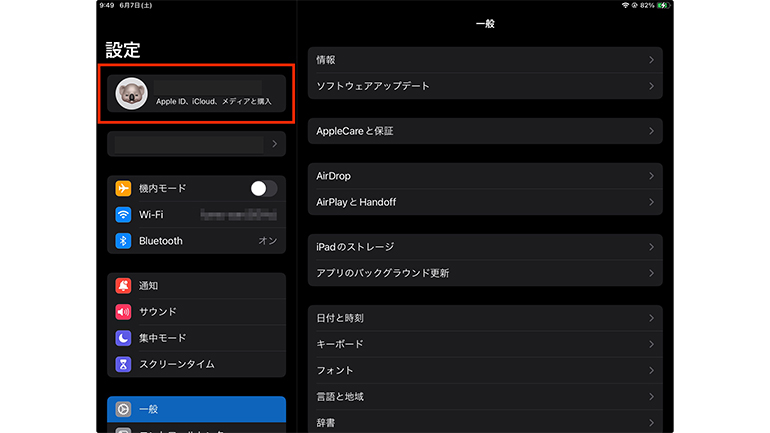Tap the 設定 heading
This screenshot has width=770, height=433.
123,50
